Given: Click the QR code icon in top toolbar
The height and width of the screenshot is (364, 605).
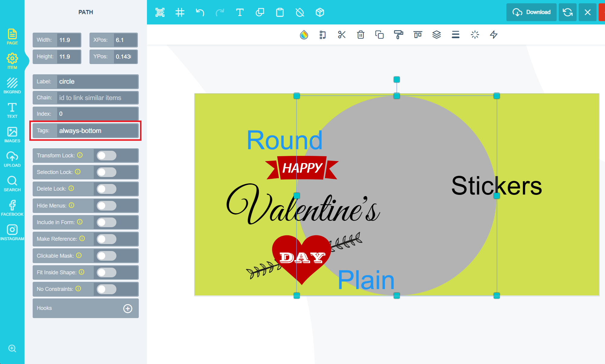Looking at the screenshot, I should point(160,12).
